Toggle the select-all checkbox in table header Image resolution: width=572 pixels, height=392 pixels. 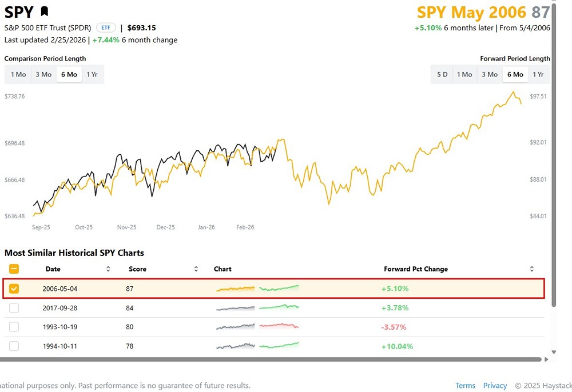tap(14, 269)
